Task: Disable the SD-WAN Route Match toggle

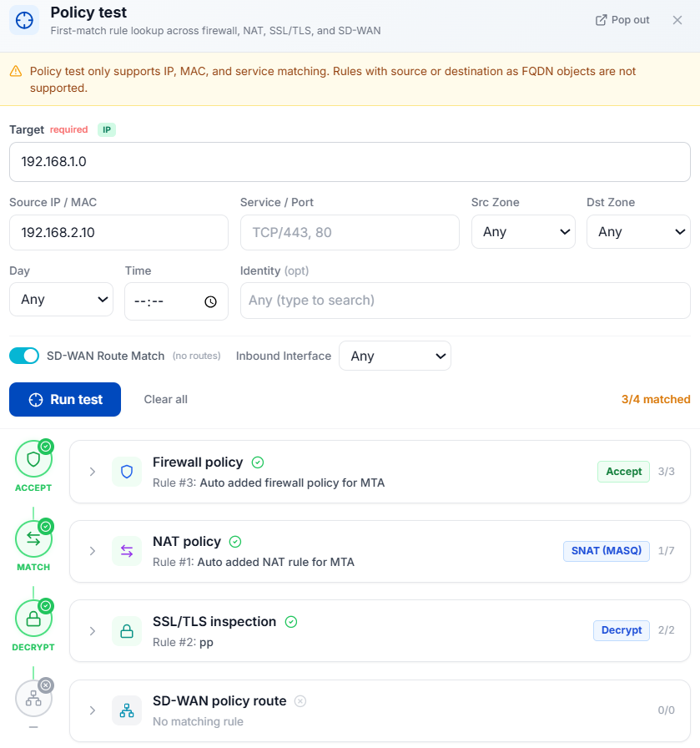Action: (x=24, y=356)
